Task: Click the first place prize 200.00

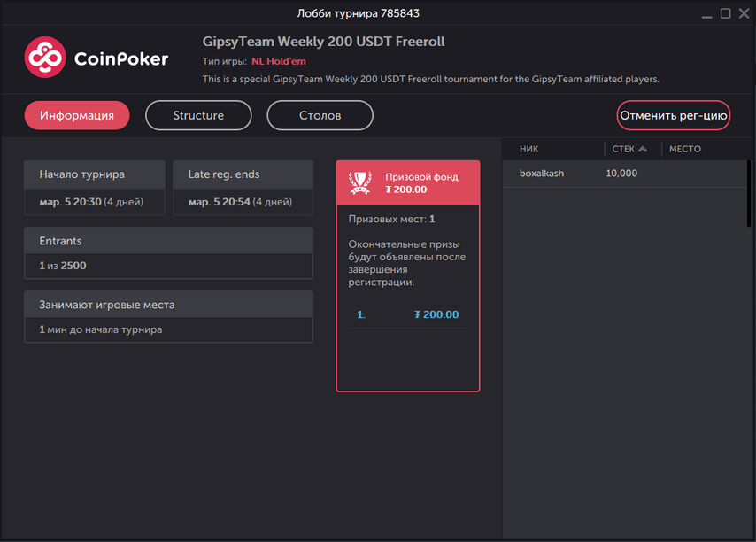Action: [x=436, y=314]
